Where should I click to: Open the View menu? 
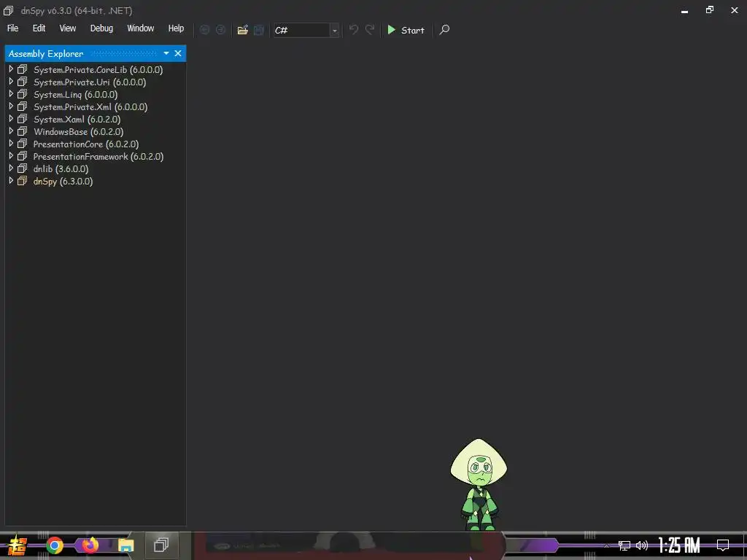68,28
